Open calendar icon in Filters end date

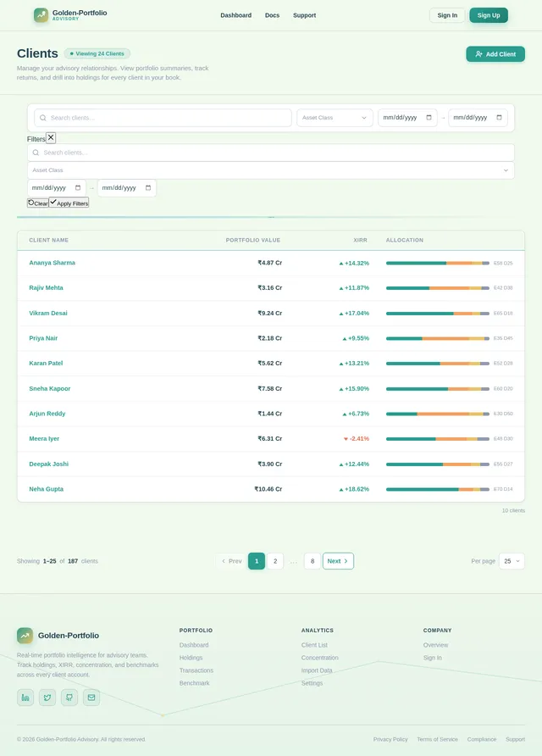pos(148,188)
